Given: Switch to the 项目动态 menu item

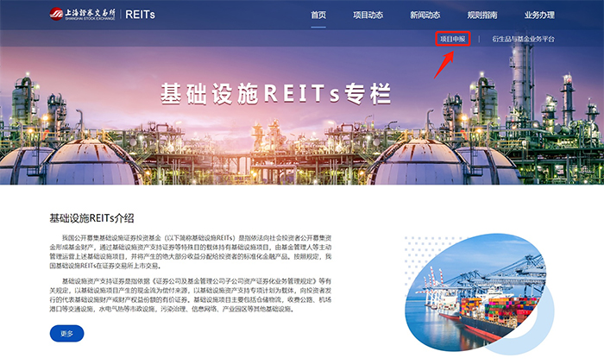Looking at the screenshot, I should (x=368, y=15).
